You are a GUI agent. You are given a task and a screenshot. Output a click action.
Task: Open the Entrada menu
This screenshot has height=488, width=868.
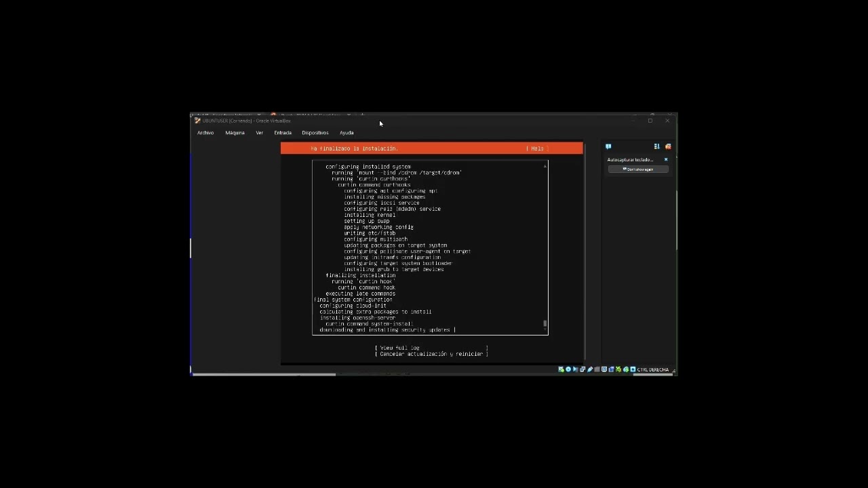(x=283, y=133)
